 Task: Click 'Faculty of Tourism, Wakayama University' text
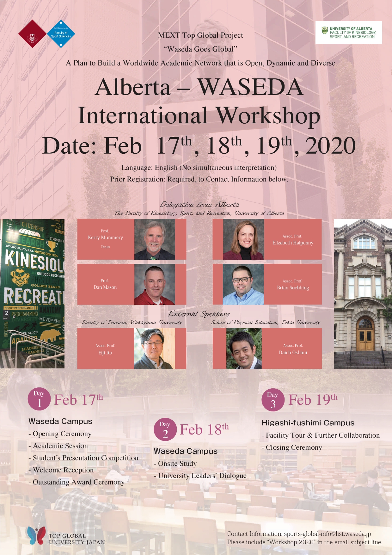click(x=132, y=323)
